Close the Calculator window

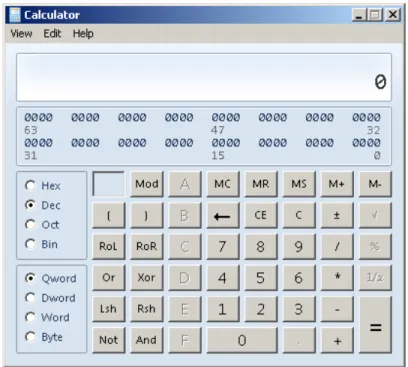click(x=393, y=15)
